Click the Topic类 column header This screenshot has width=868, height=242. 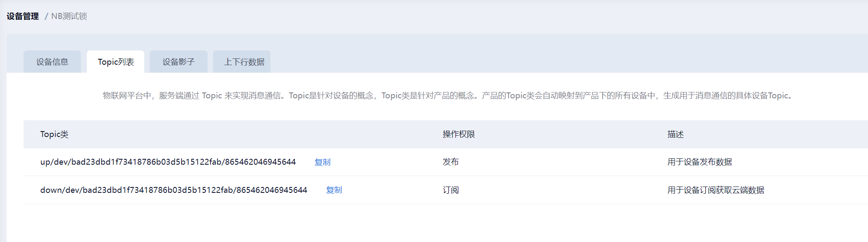[x=54, y=134]
